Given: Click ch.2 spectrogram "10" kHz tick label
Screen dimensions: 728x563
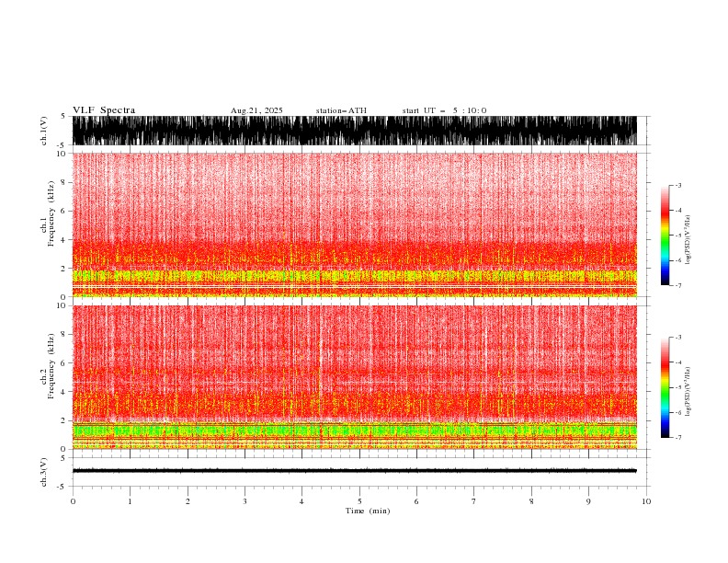Looking at the screenshot, I should click(62, 305).
